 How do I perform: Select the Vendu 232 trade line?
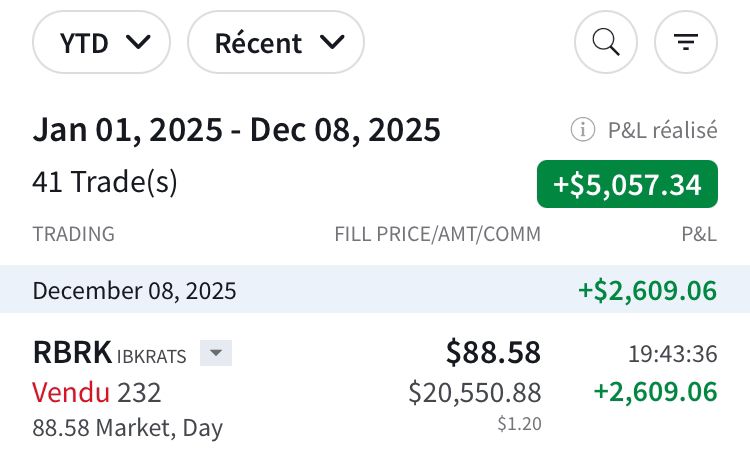96,392
